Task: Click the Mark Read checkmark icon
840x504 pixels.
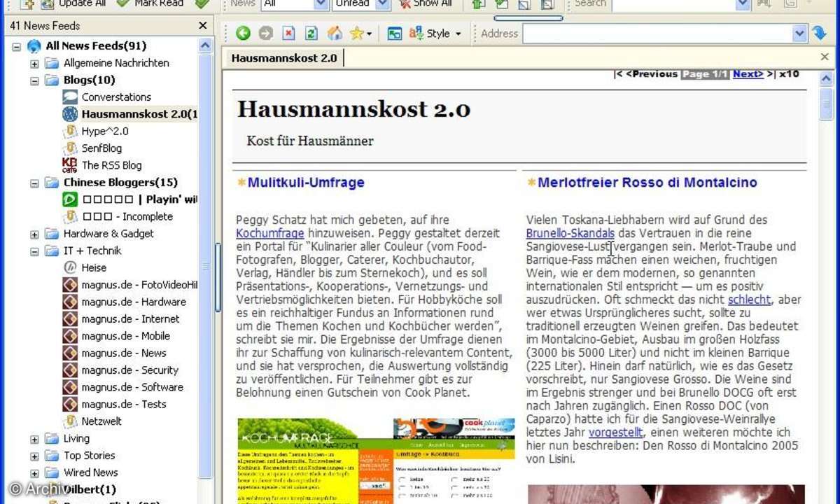Action: pyautogui.click(x=122, y=4)
